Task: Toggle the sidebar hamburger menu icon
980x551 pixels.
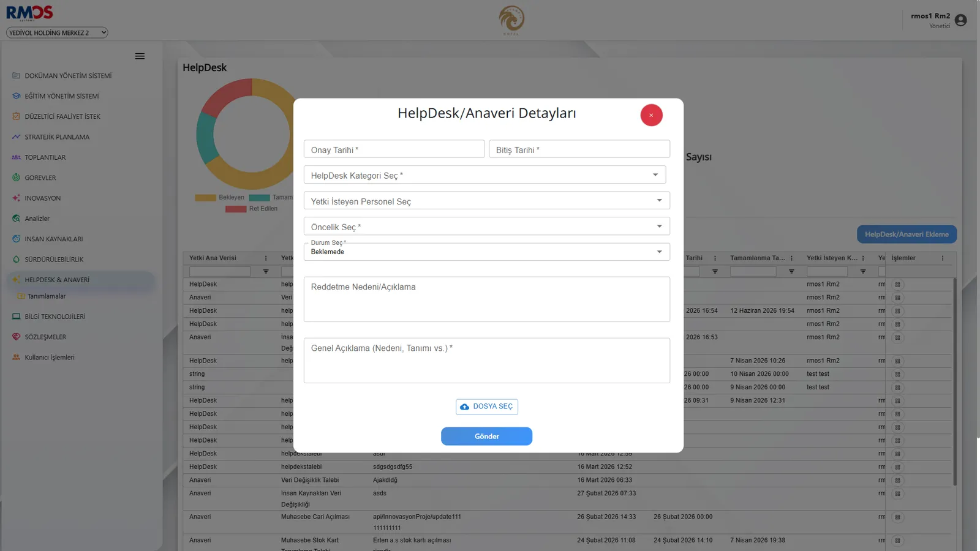Action: tap(140, 56)
